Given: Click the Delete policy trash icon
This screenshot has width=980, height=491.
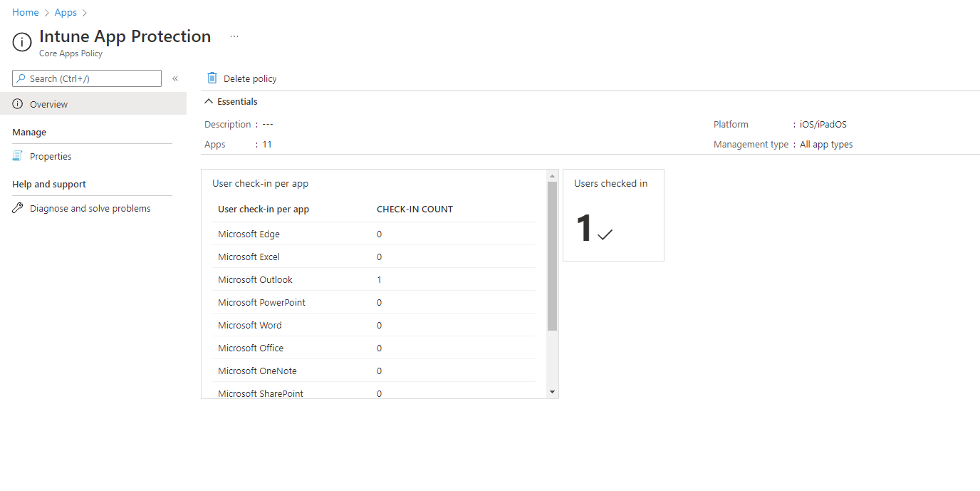Looking at the screenshot, I should [212, 78].
